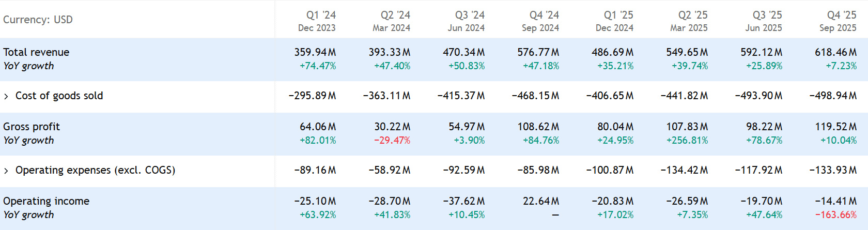Select the Q4 '25 Sep 2025 column header
This screenshot has height=230, width=868.
pos(838,21)
